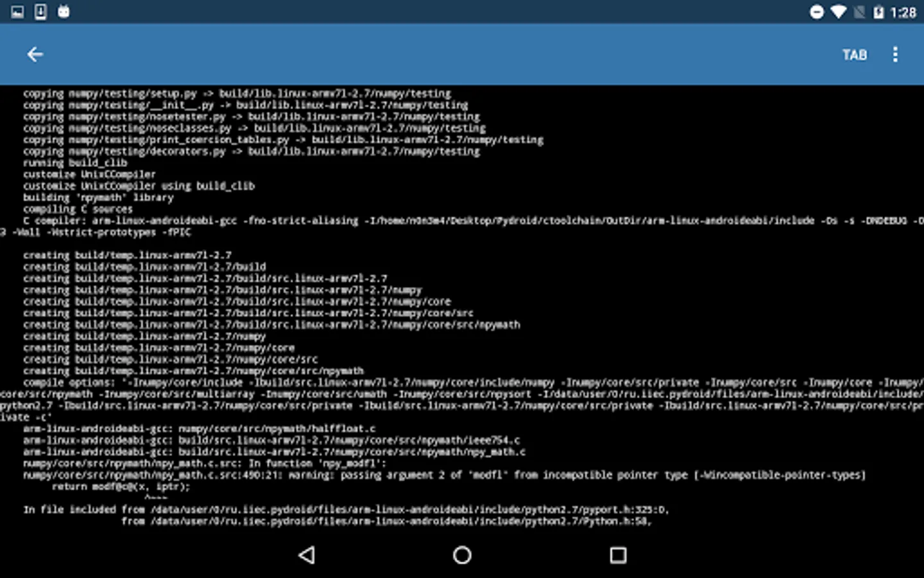
Task: Tap the download notification icon in the status bar
Action: [x=40, y=12]
